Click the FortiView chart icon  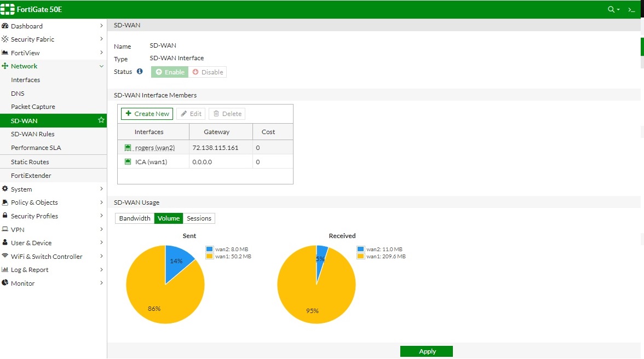pyautogui.click(x=5, y=53)
